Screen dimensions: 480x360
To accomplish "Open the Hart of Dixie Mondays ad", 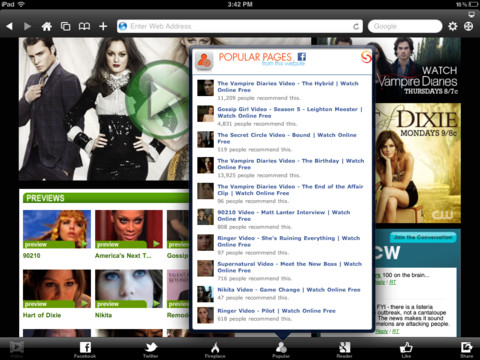I will click(x=418, y=163).
